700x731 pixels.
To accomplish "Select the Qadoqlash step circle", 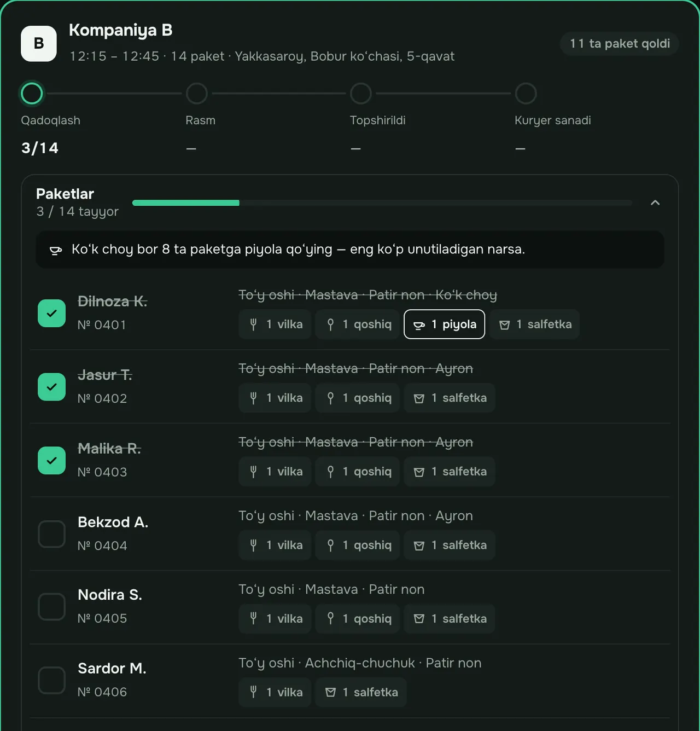I will pyautogui.click(x=32, y=94).
